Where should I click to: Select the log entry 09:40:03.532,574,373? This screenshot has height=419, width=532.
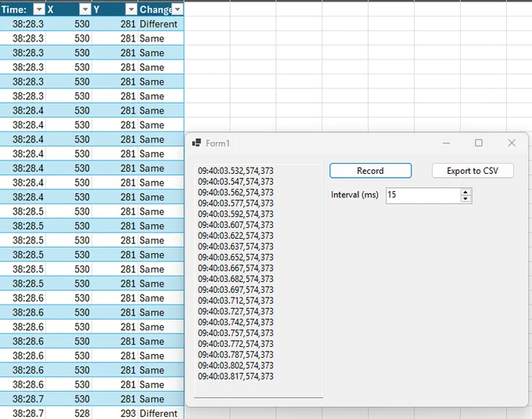[x=235, y=171]
